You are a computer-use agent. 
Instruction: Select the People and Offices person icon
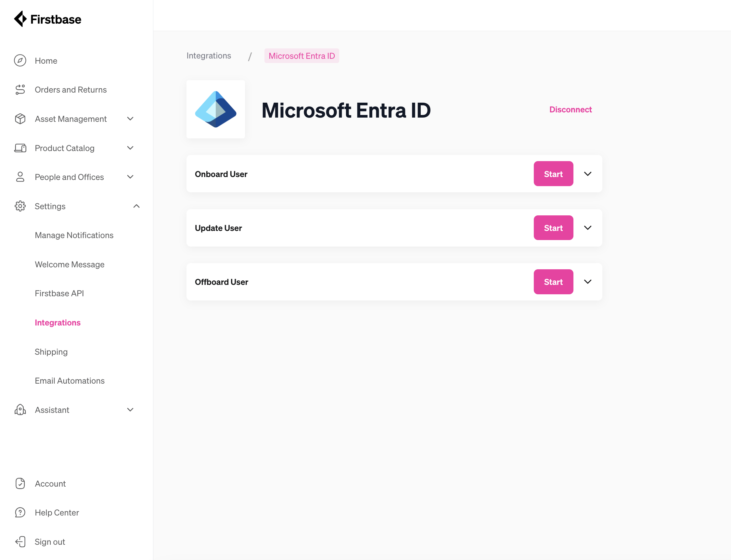coord(20,177)
